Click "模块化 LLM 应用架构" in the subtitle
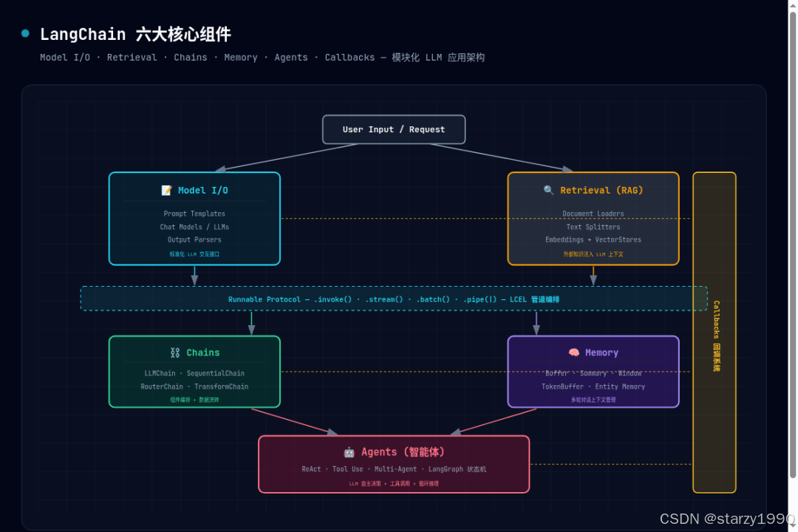Viewport: 798px width, 532px height. pyautogui.click(x=438, y=58)
